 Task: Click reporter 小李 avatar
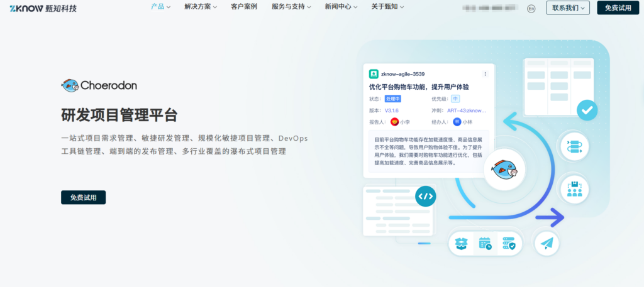coord(394,122)
